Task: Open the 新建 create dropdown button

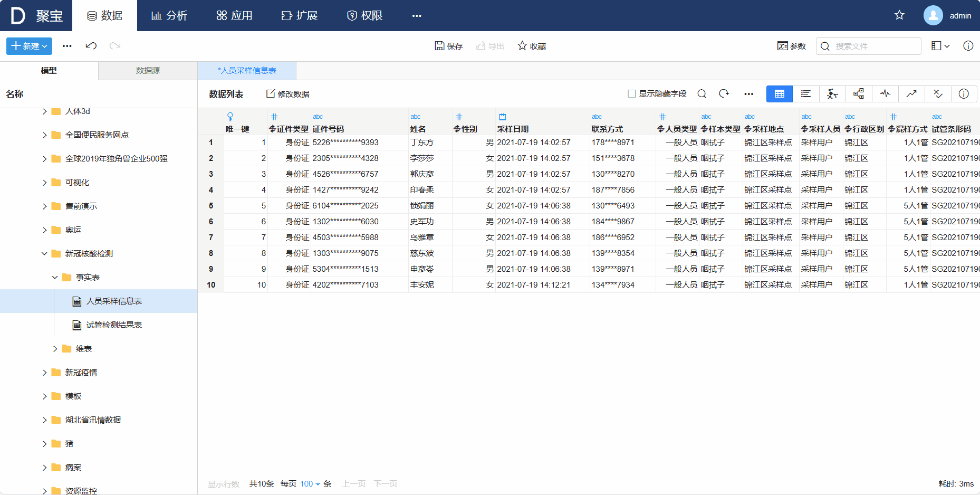Action: coord(29,46)
